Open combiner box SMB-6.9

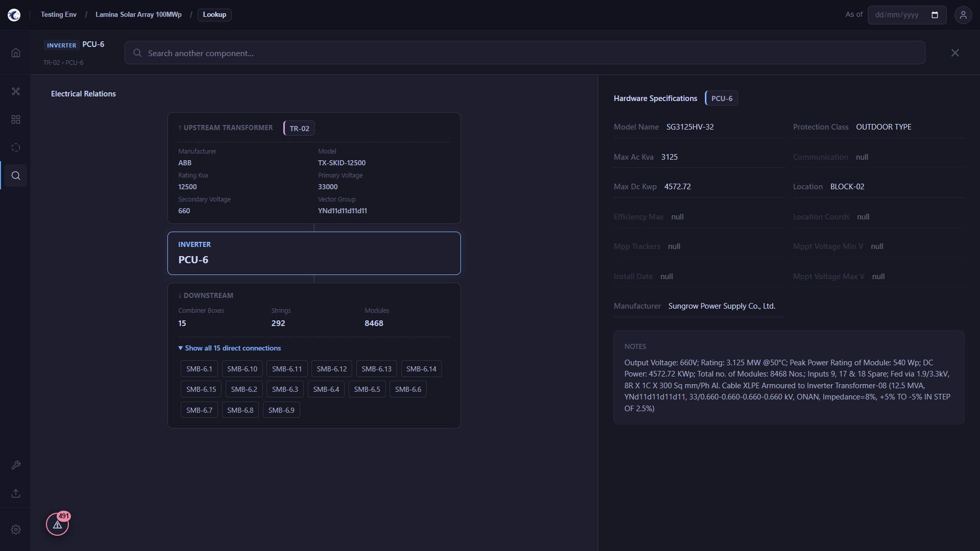tap(281, 410)
